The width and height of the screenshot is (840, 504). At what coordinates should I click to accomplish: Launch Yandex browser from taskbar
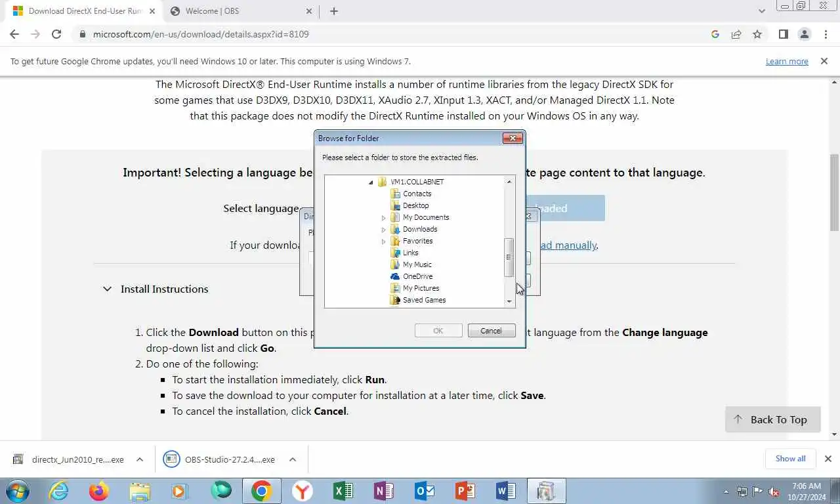(x=303, y=491)
